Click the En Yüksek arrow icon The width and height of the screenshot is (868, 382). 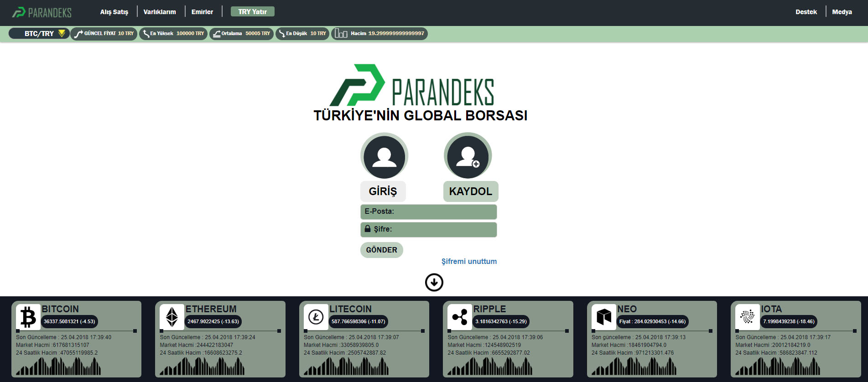pos(146,34)
